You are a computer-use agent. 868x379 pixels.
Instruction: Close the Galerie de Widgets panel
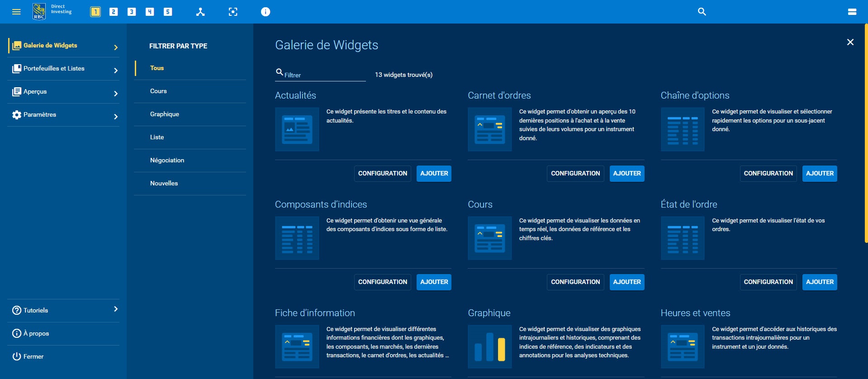click(x=850, y=42)
